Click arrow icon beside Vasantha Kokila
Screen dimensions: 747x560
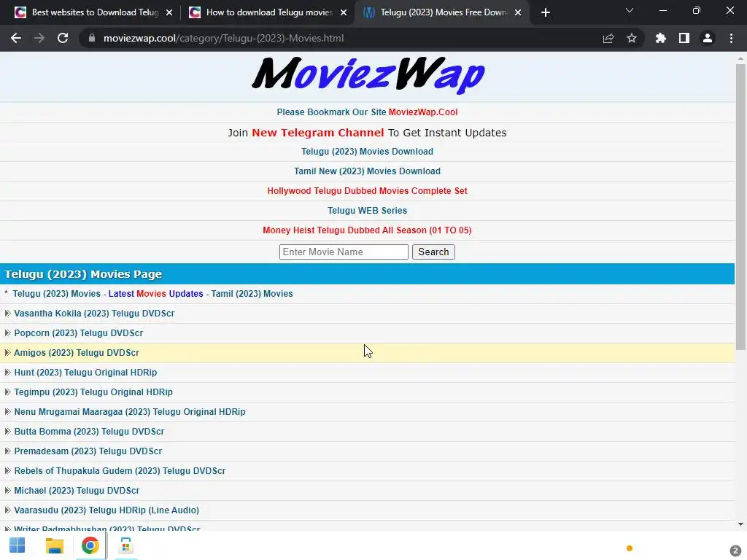(x=7, y=314)
